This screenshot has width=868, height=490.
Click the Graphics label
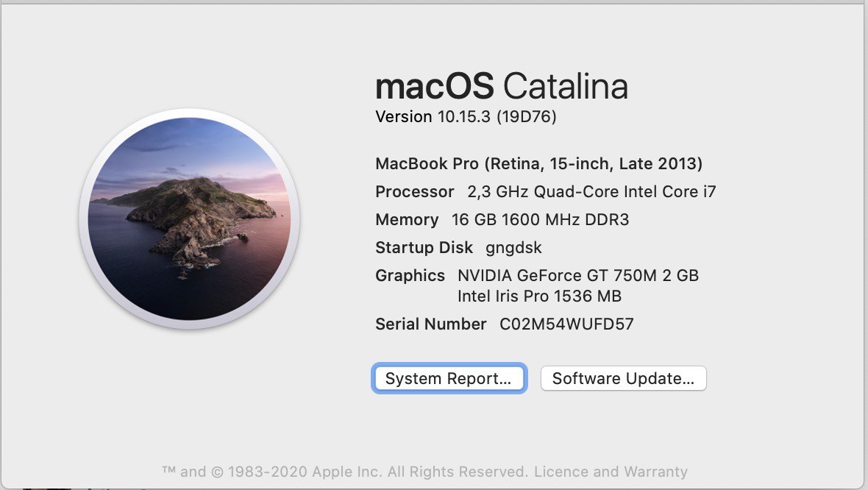coord(410,276)
